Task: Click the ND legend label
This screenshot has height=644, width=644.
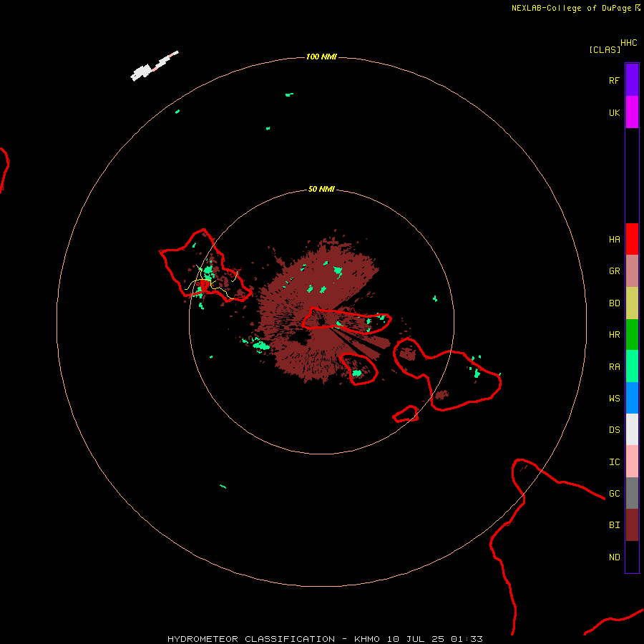Action: pos(614,557)
